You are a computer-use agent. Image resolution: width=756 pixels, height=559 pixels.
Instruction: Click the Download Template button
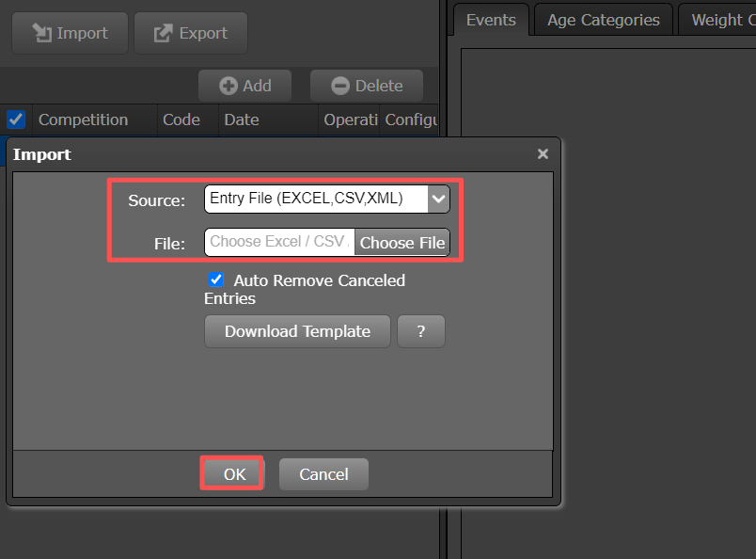coord(297,331)
